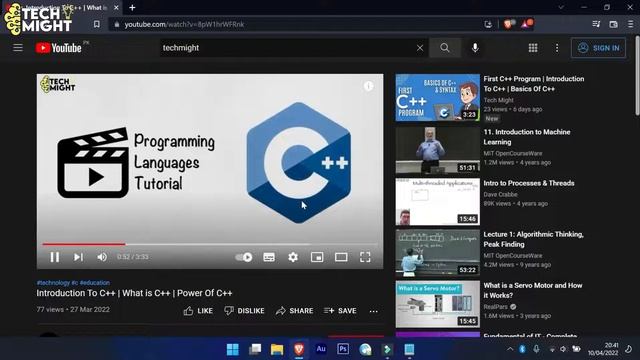Screen dimensions: 640x360
Task: Open File Explorer from the taskbar
Action: coord(277,349)
